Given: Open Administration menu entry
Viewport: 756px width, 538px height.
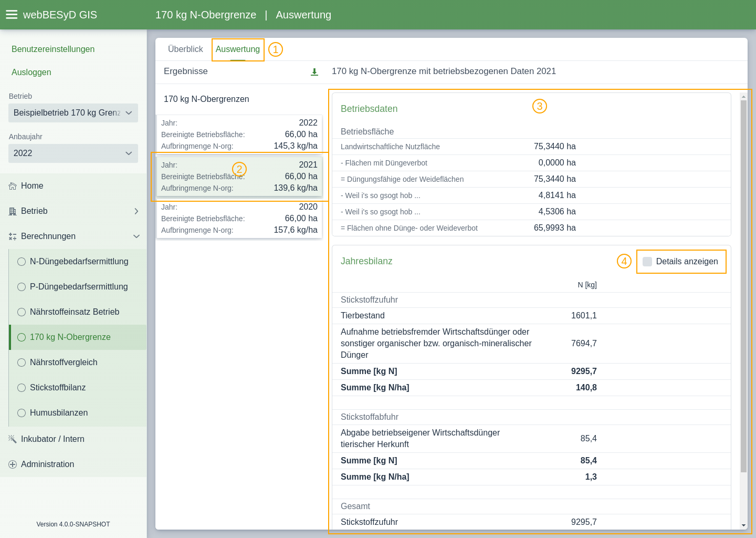Looking at the screenshot, I should tap(73, 464).
